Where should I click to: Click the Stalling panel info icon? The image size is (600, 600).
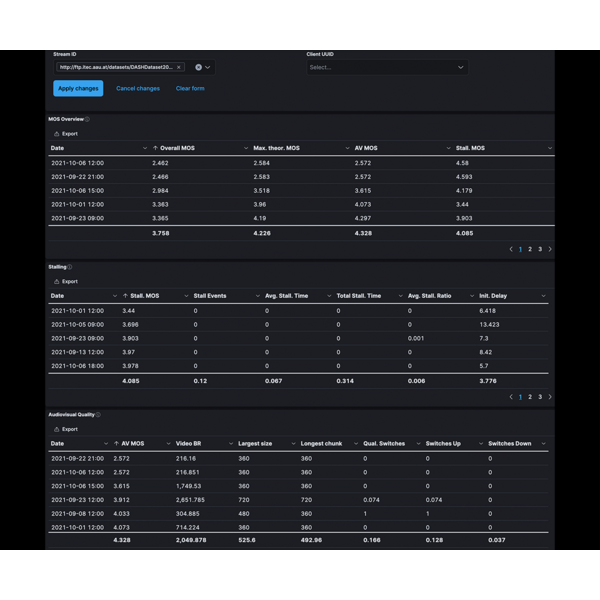(69, 267)
